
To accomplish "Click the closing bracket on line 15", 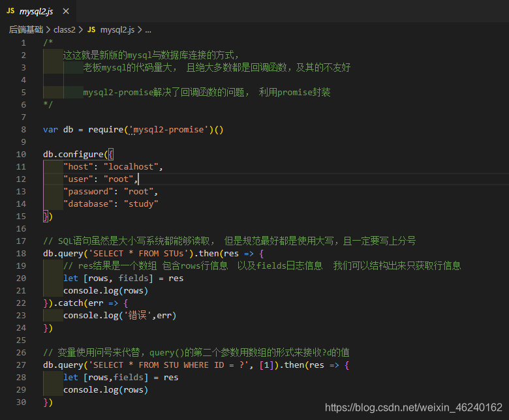I will tap(48, 217).
